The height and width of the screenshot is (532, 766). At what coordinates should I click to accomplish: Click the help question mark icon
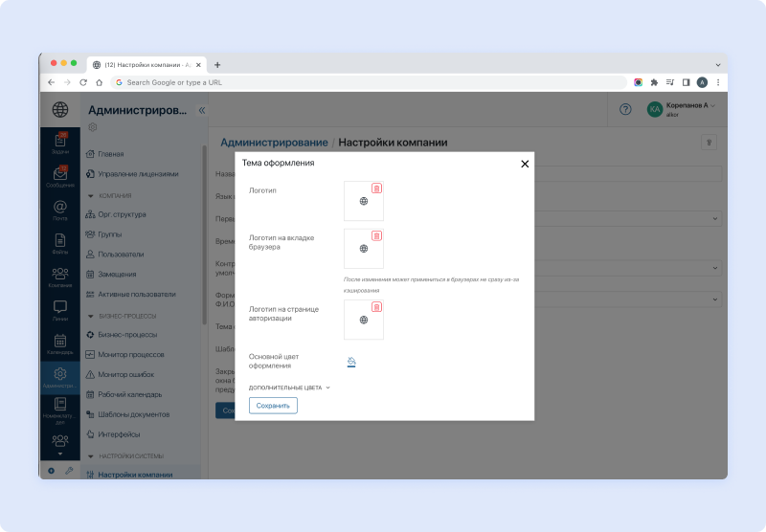625,109
